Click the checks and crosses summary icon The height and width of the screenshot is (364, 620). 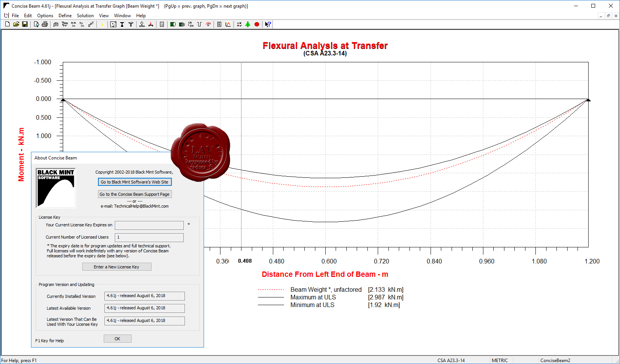pos(239,24)
